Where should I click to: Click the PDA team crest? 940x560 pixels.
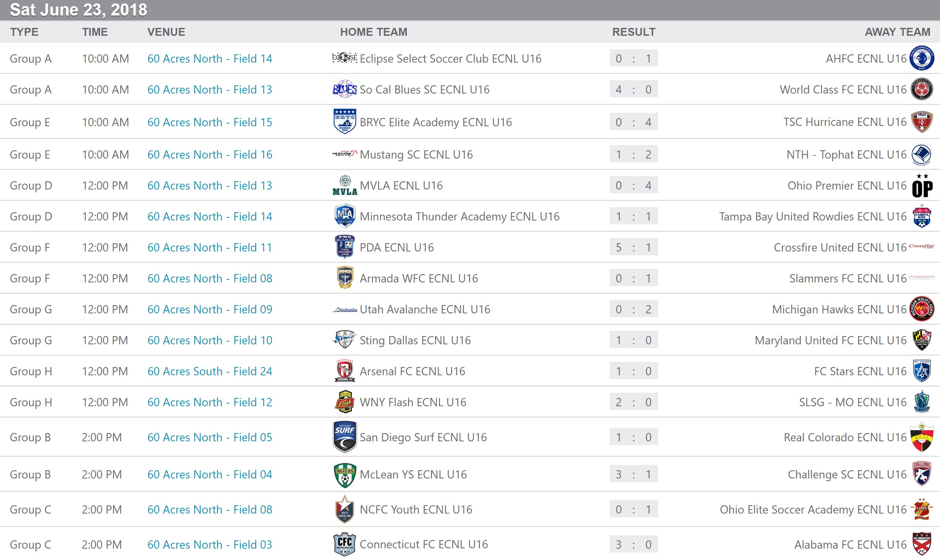(x=344, y=247)
